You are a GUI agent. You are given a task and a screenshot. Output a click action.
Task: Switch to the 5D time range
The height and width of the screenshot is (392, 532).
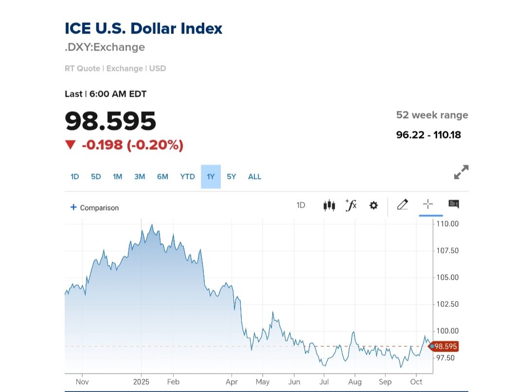point(96,177)
